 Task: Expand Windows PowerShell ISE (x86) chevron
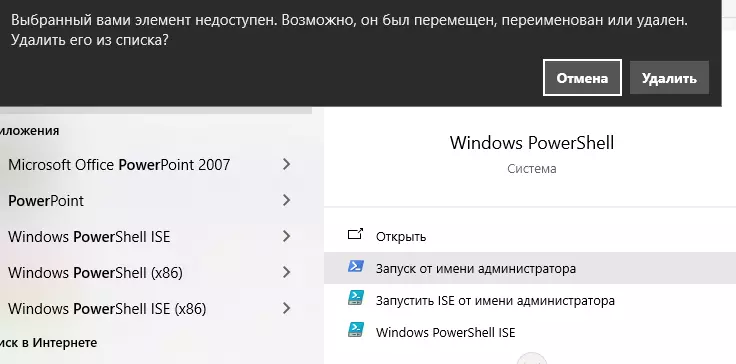[286, 309]
